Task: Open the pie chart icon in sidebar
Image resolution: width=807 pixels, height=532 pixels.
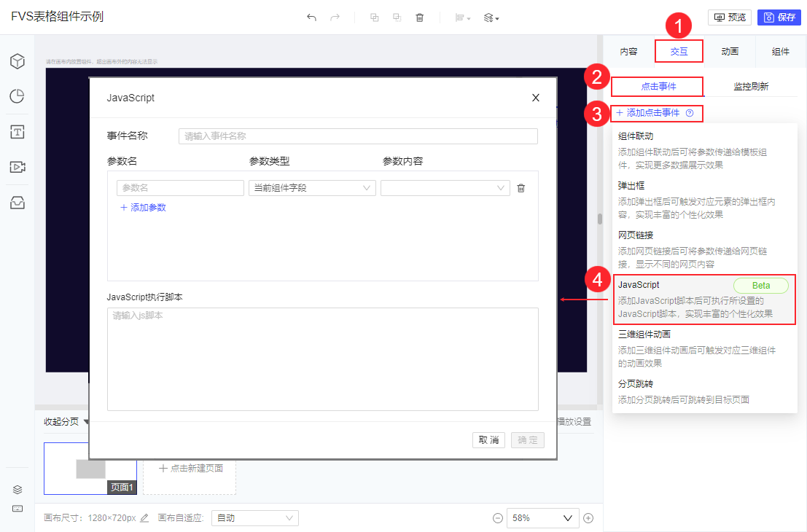Action: pos(17,96)
